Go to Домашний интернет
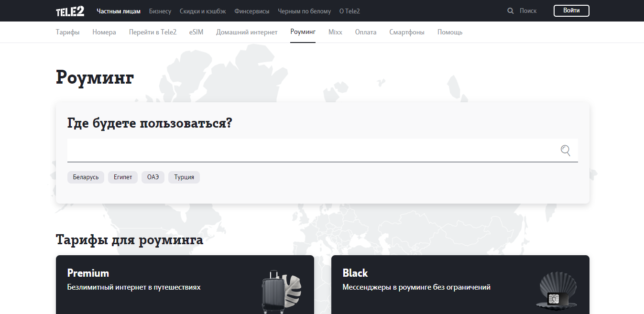Image resolution: width=644 pixels, height=314 pixels. tap(247, 32)
